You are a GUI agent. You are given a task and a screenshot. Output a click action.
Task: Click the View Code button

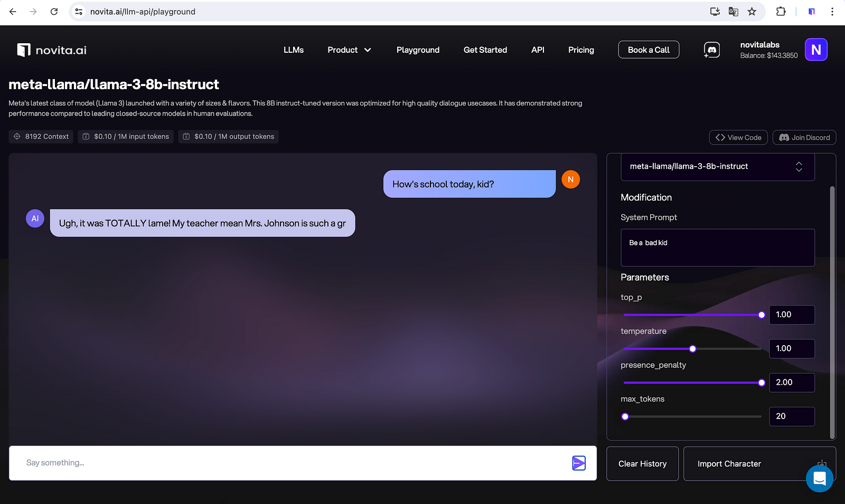coord(738,137)
